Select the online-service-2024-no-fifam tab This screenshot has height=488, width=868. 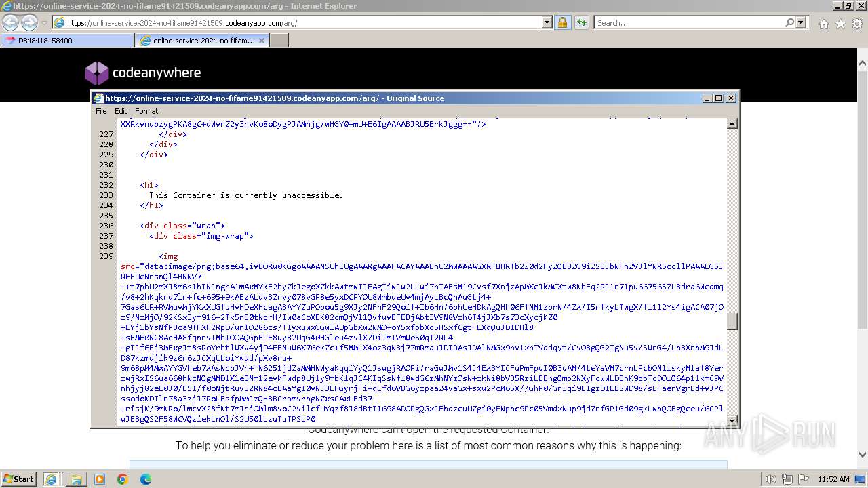202,41
